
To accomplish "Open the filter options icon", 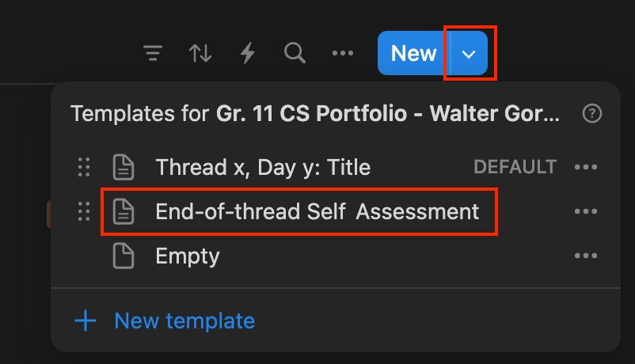I will click(x=153, y=54).
